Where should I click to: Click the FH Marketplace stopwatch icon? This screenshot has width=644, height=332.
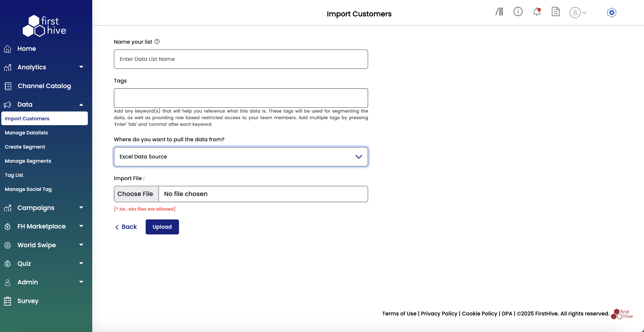tap(8, 226)
